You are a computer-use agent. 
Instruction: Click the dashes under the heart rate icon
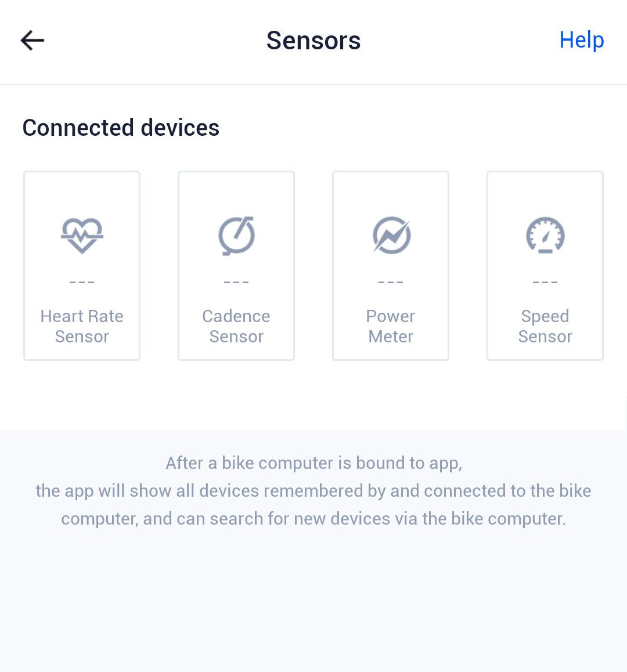tap(82, 283)
